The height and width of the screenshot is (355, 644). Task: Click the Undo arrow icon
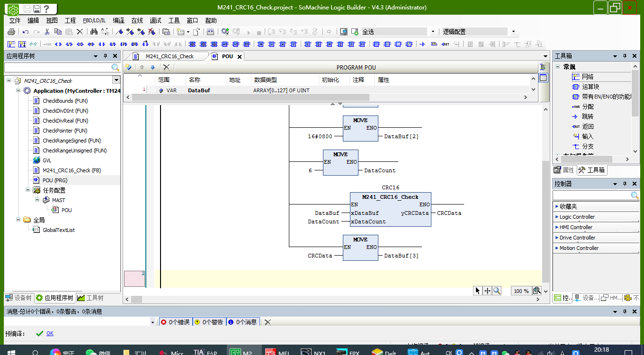[x=26, y=32]
